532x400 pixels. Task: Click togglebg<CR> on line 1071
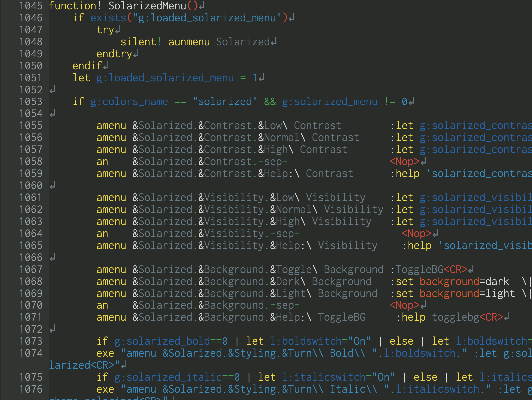467,317
